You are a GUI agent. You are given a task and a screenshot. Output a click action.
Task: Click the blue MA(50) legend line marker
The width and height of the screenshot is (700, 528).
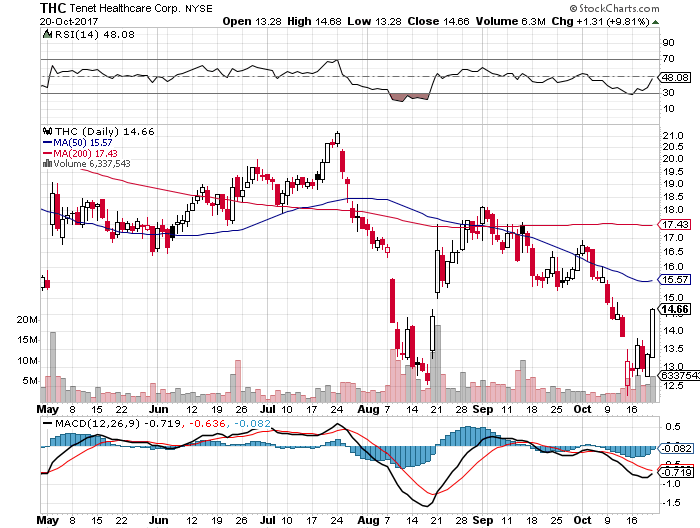[46, 142]
